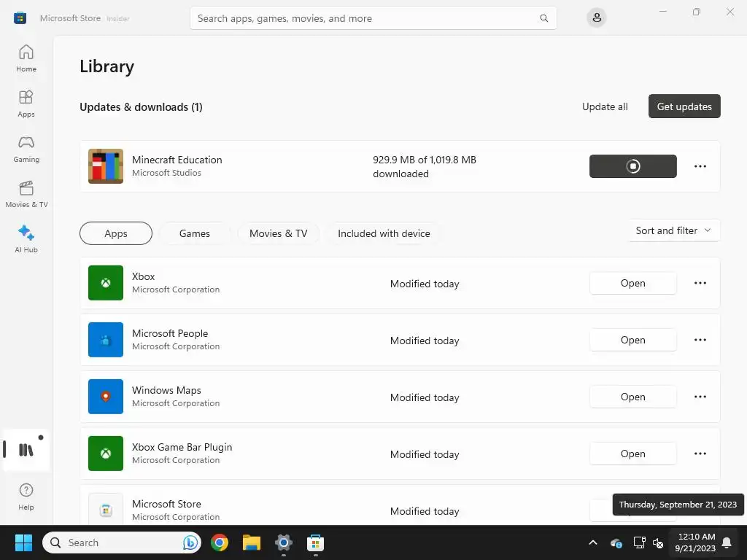The image size is (747, 560).
Task: Click the Microsoft People name text
Action: pyautogui.click(x=169, y=333)
